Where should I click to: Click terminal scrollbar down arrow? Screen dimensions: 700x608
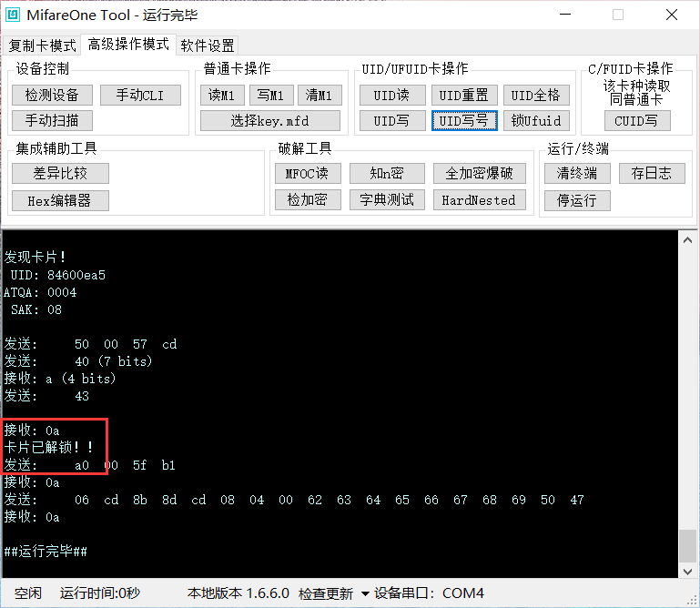(x=687, y=572)
